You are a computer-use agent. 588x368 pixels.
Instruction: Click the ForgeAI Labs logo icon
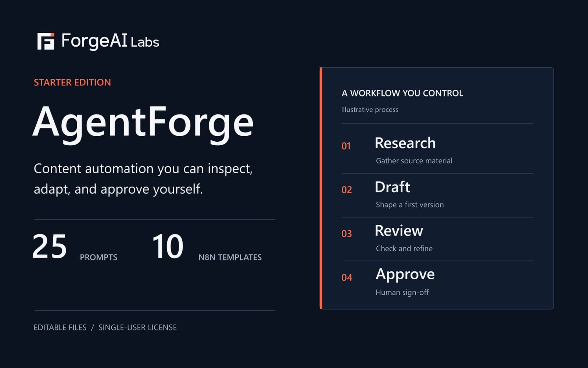click(46, 41)
